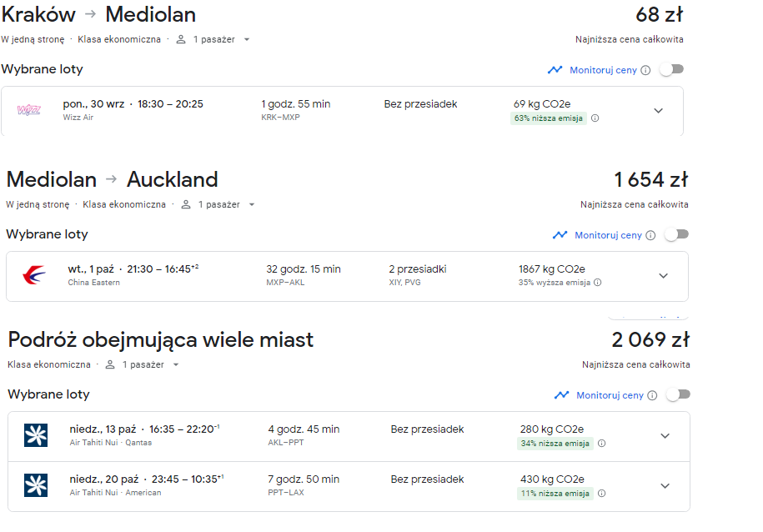Expand the AKL–PPT flight details chevron
The height and width of the screenshot is (532, 763).
[665, 435]
